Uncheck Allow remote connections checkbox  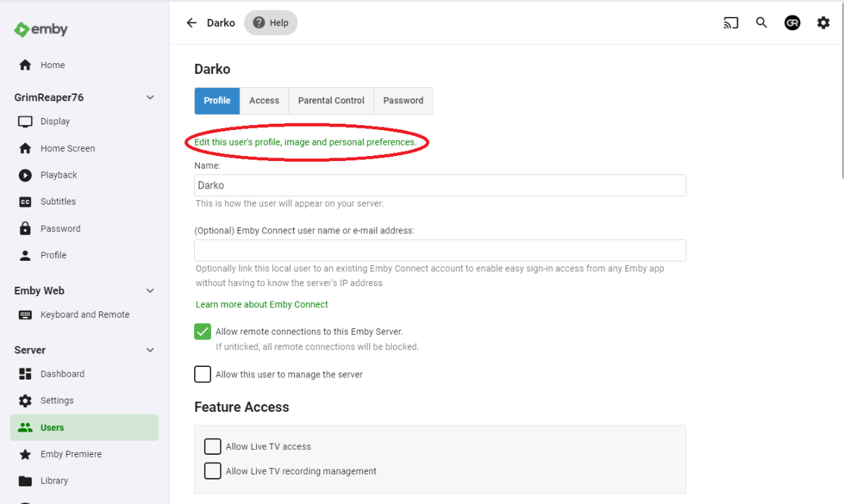[x=203, y=332]
